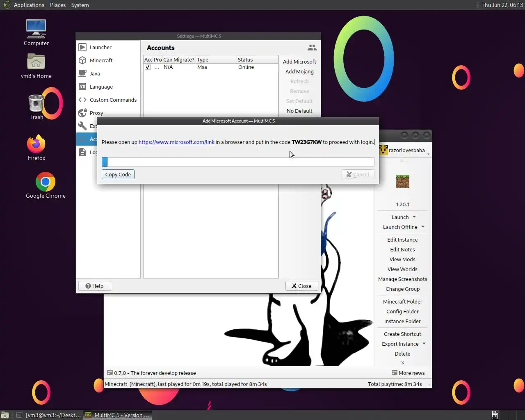Click Edit Instance in side panel

pyautogui.click(x=402, y=240)
